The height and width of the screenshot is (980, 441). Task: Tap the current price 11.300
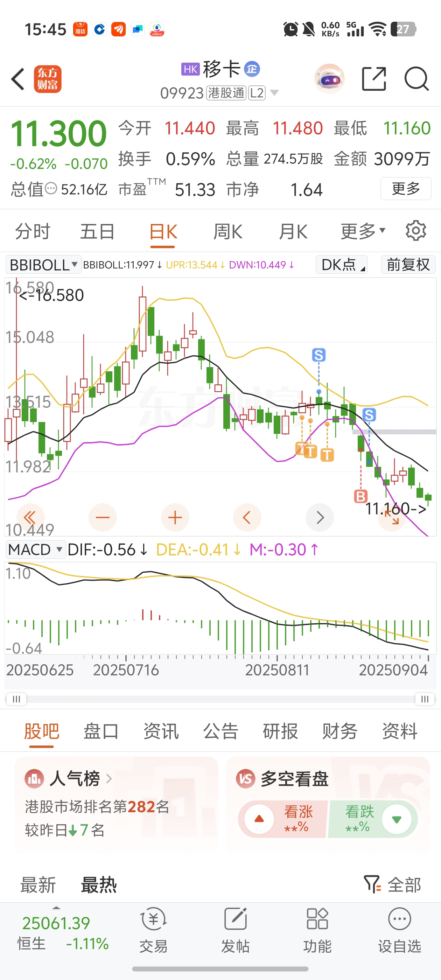(x=58, y=133)
